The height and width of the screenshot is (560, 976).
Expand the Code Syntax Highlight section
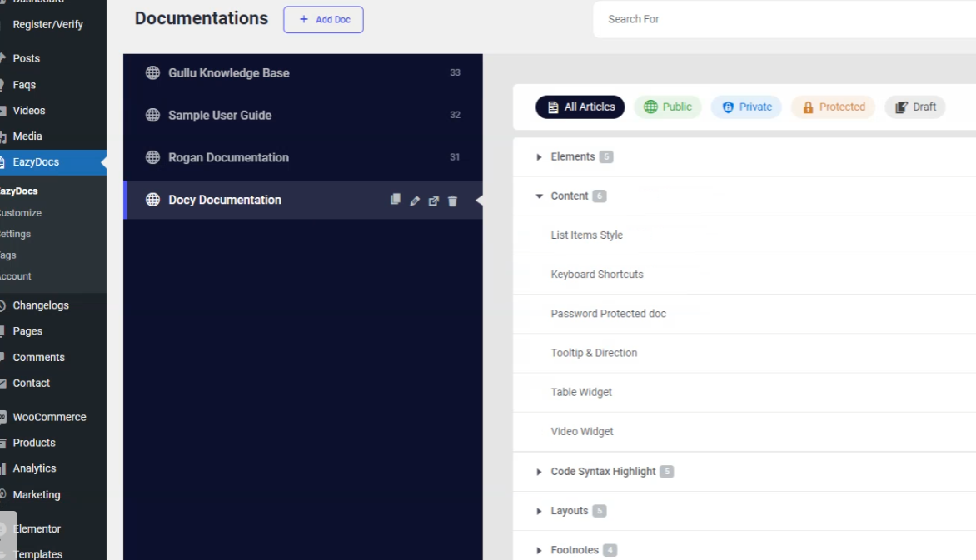[539, 472]
